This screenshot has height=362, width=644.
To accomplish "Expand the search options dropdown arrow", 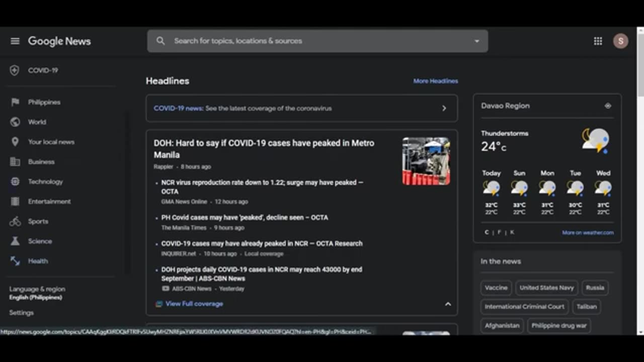I will click(477, 41).
